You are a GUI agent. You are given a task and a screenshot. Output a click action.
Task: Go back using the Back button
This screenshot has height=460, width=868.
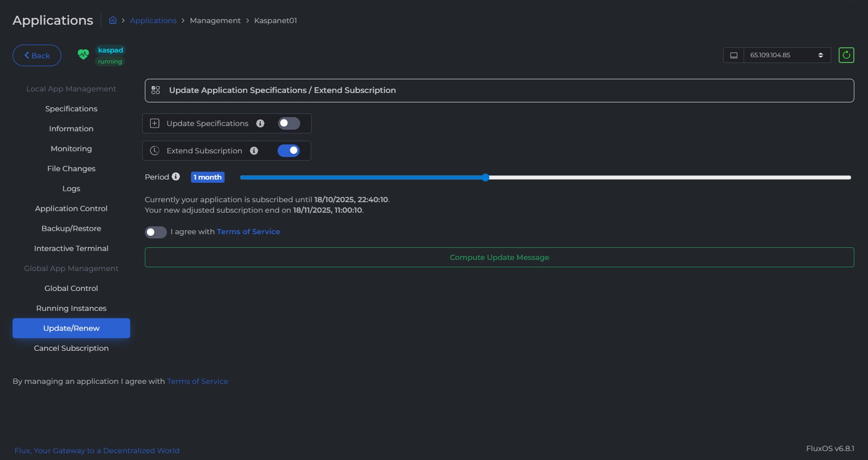pyautogui.click(x=37, y=56)
